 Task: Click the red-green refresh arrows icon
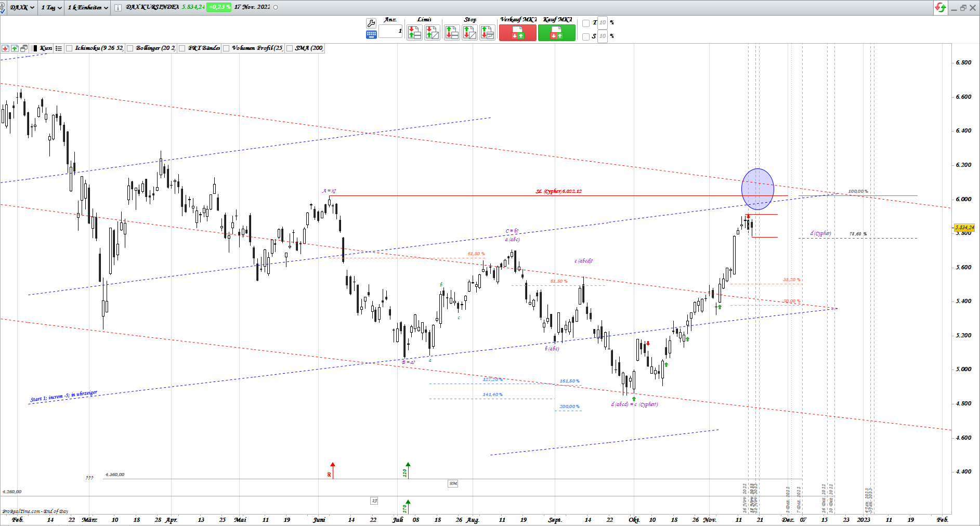[x=940, y=7]
